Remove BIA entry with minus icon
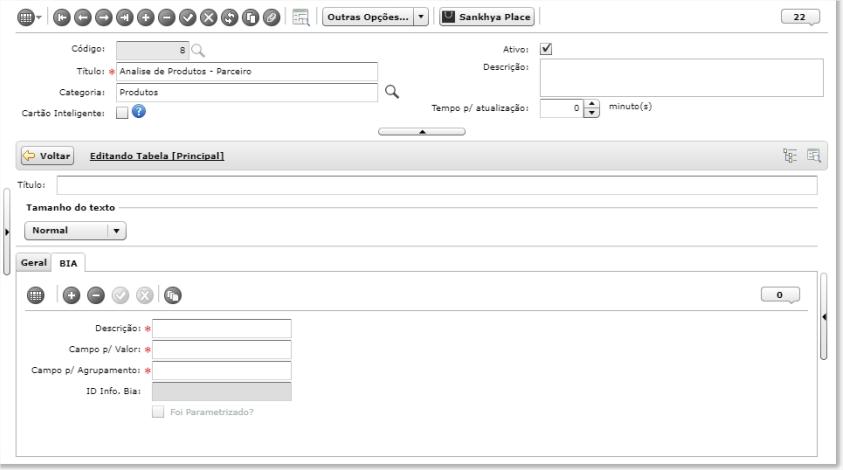Image resolution: width=843 pixels, height=470 pixels. tap(96, 295)
